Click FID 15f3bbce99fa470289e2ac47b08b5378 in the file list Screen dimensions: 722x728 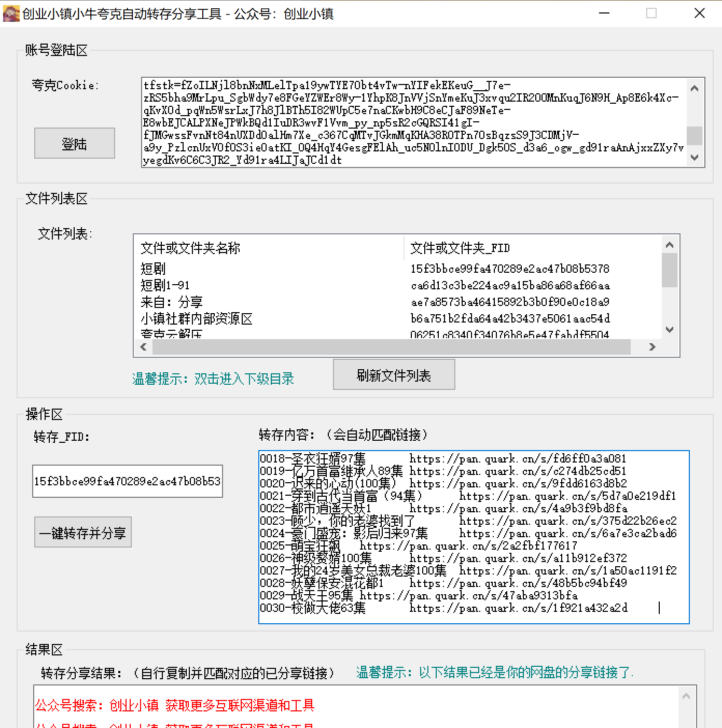click(x=510, y=269)
